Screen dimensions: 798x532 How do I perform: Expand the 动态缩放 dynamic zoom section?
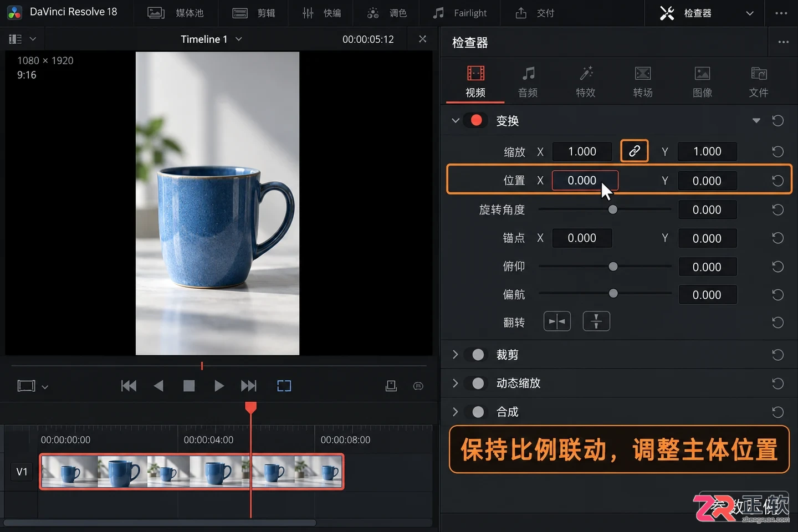[x=456, y=383]
